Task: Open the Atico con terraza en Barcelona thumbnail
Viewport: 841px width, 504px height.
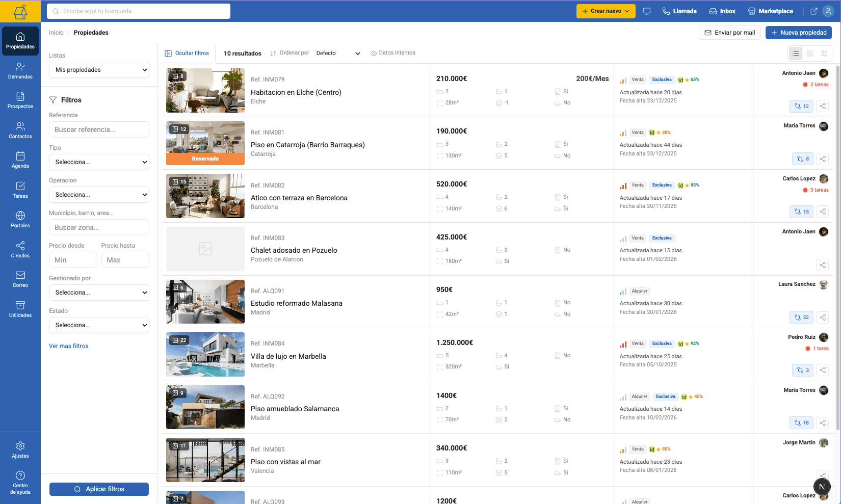Action: [205, 196]
